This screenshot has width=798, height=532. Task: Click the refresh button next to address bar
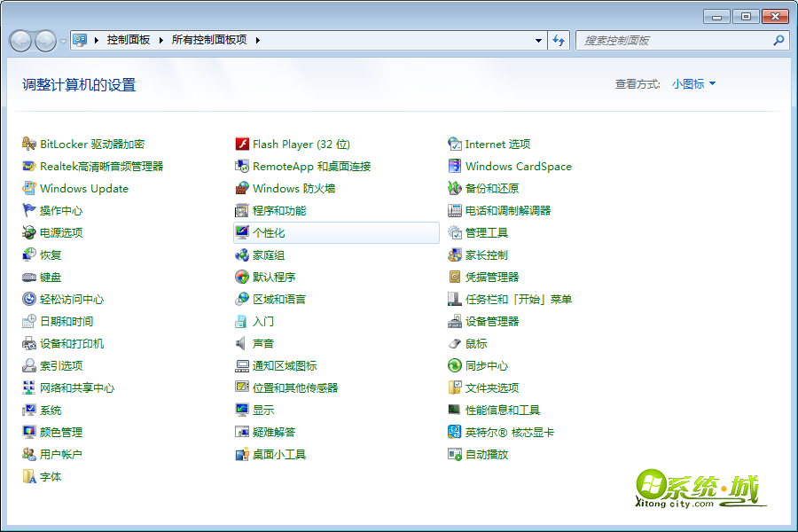(559, 40)
